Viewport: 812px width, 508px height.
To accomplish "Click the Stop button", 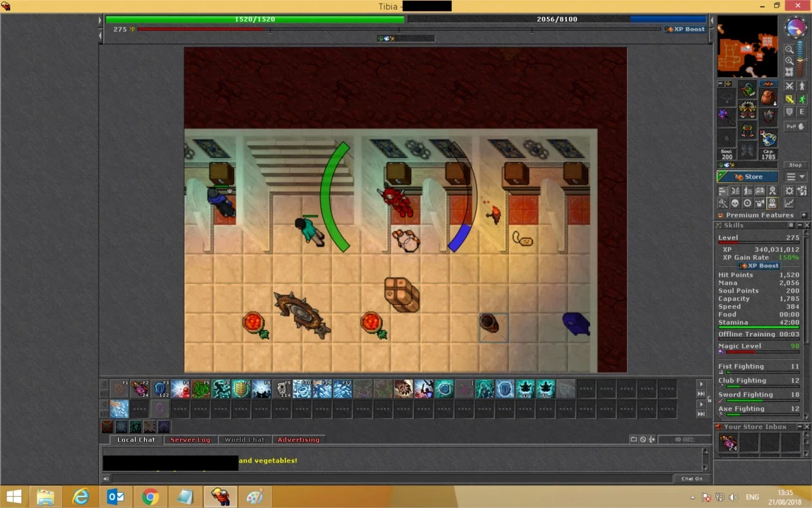I will click(x=795, y=165).
